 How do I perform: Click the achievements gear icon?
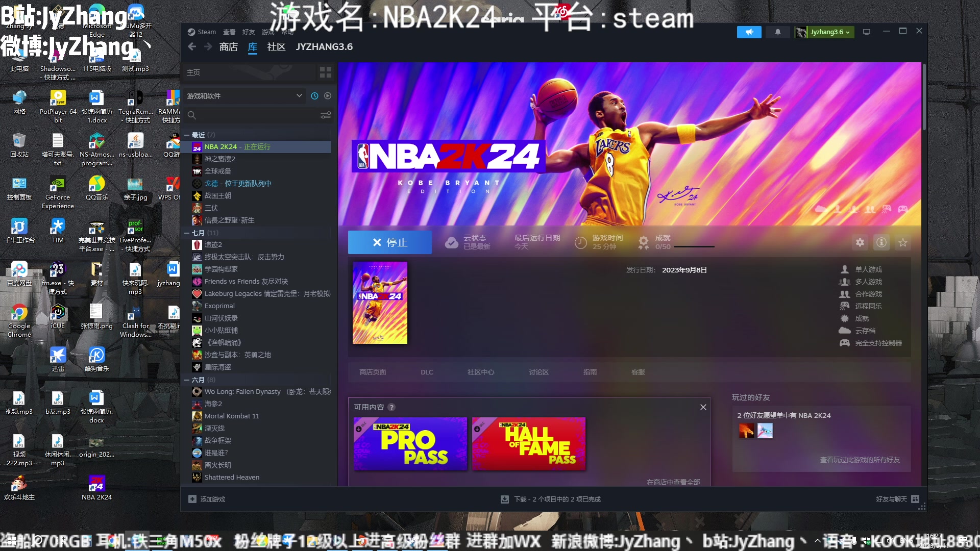tap(643, 243)
